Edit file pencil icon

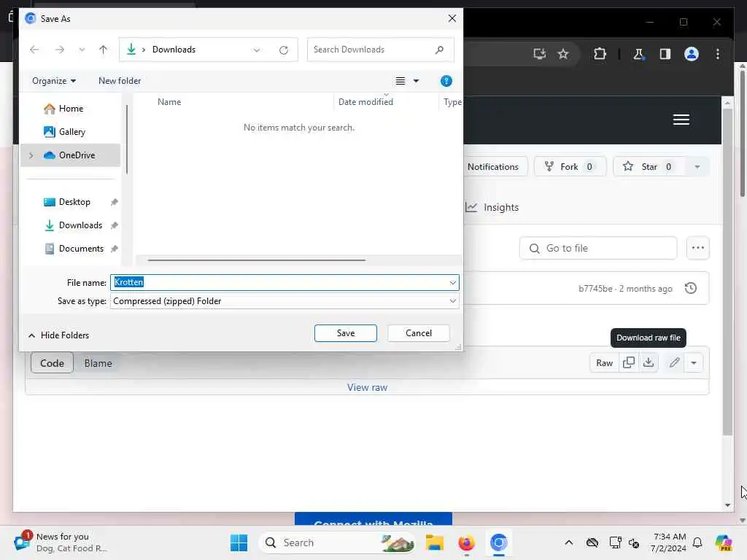coord(674,363)
